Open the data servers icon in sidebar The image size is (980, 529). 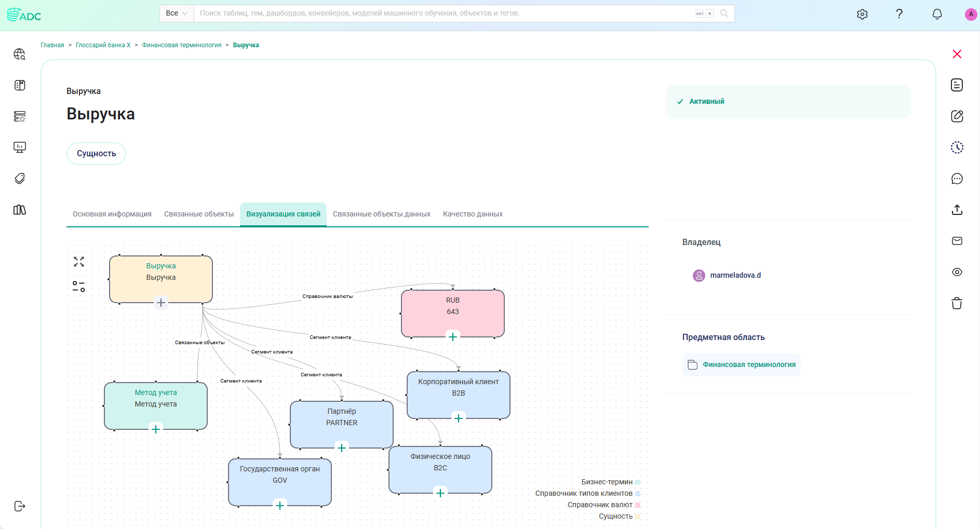click(20, 116)
